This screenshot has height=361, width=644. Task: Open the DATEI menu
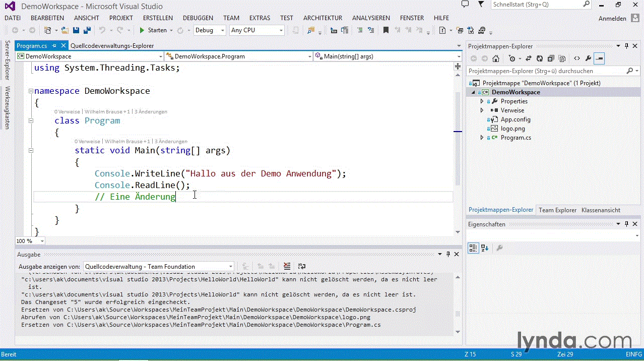point(13,18)
